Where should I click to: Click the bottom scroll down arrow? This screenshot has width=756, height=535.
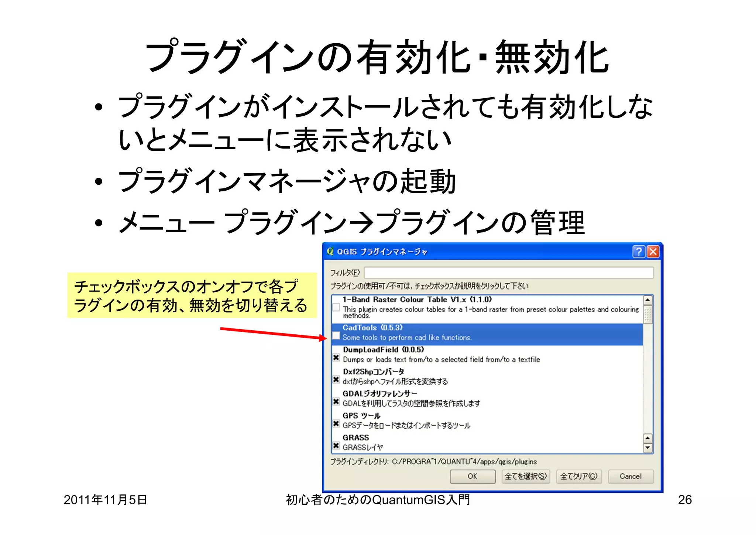pos(648,448)
